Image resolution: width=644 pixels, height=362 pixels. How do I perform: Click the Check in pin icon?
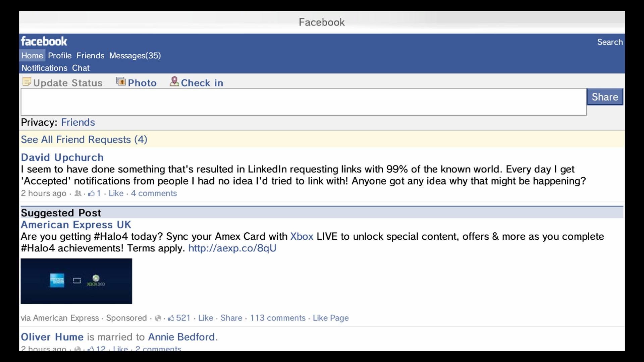pos(174,81)
